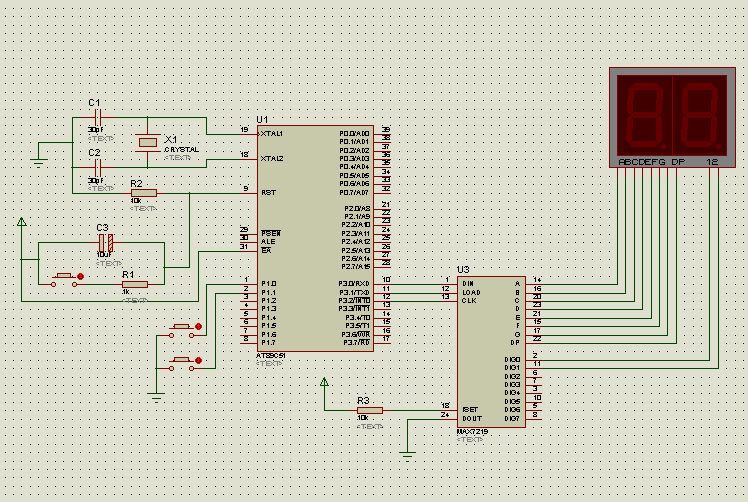Click the MAX7219 part name under U3

tap(472, 432)
